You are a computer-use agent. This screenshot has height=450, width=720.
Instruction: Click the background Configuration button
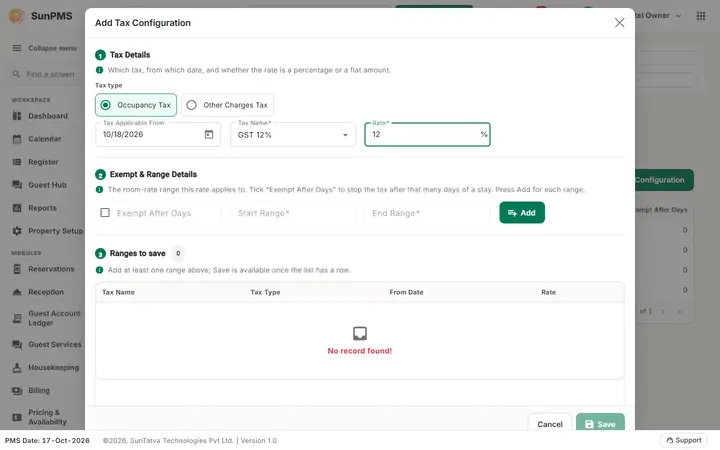(664, 180)
